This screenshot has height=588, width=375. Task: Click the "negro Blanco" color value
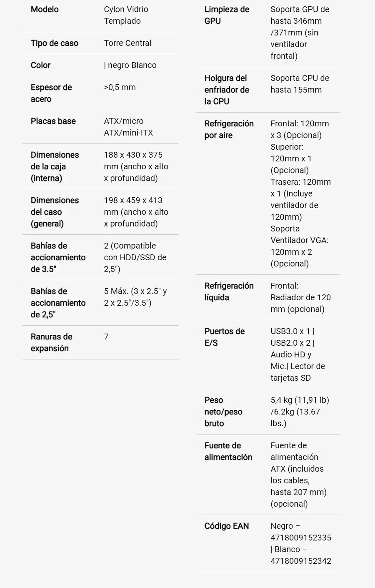132,65
